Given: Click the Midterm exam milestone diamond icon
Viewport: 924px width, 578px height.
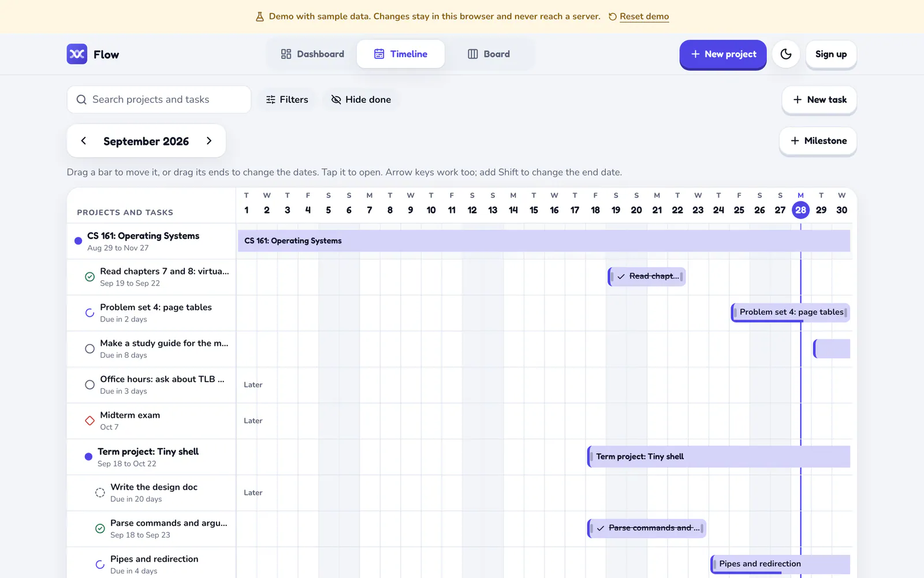Looking at the screenshot, I should tap(90, 421).
